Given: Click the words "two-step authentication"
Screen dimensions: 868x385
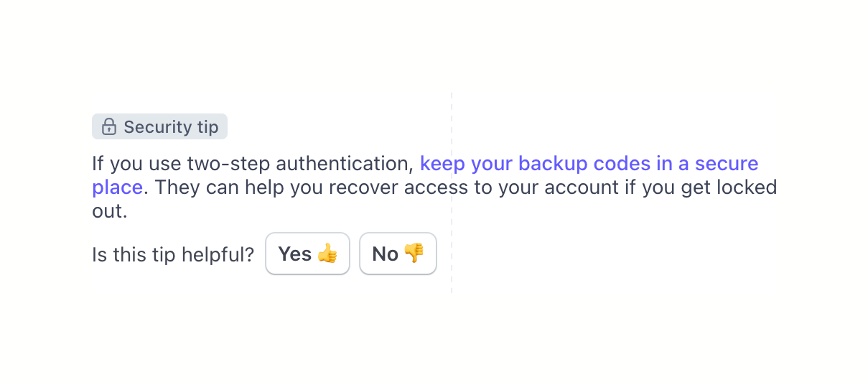Looking at the screenshot, I should [299, 164].
